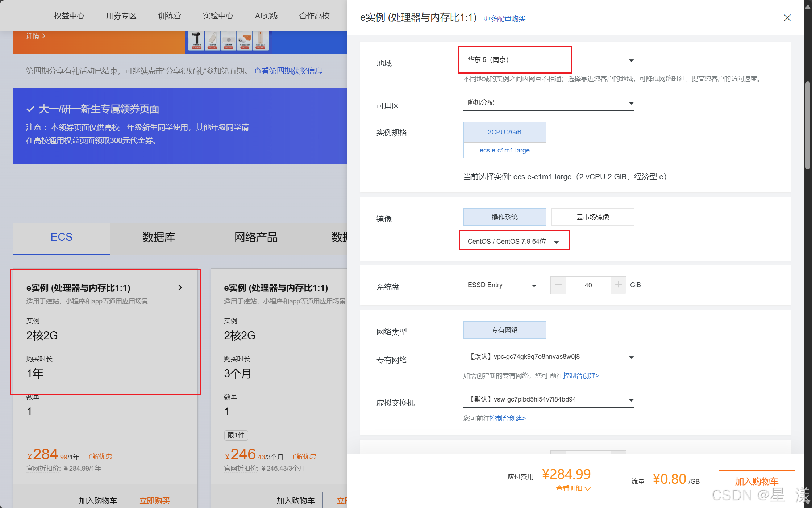This screenshot has width=812, height=508.
Task: Open the 更多配置购买 link
Action: pyautogui.click(x=504, y=18)
